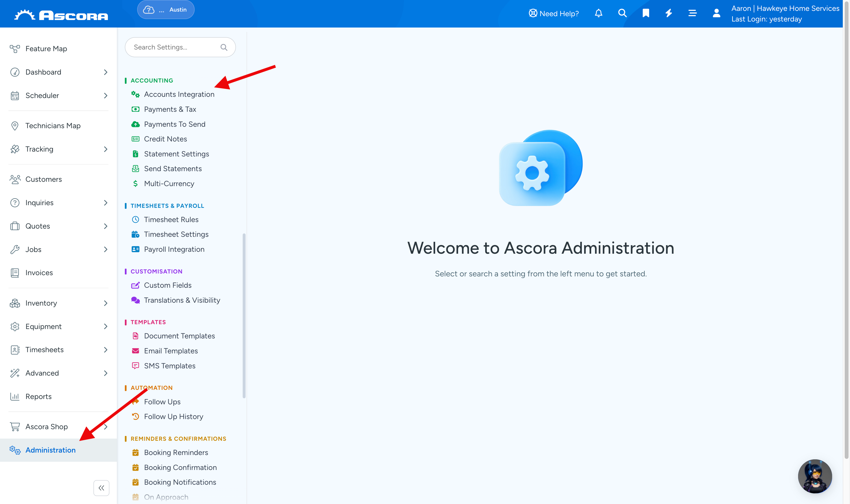Open Customers from the sidebar
850x504 pixels.
tap(43, 179)
